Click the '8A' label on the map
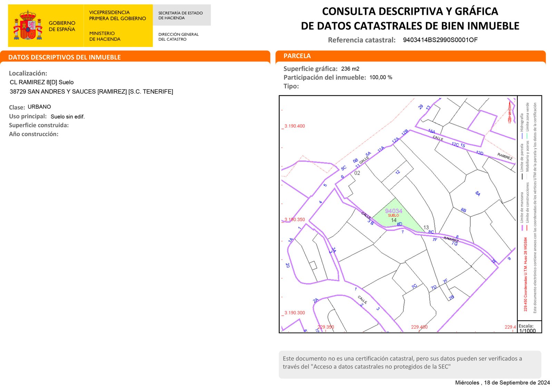Screen dimensions: 552x392 coord(478,194)
